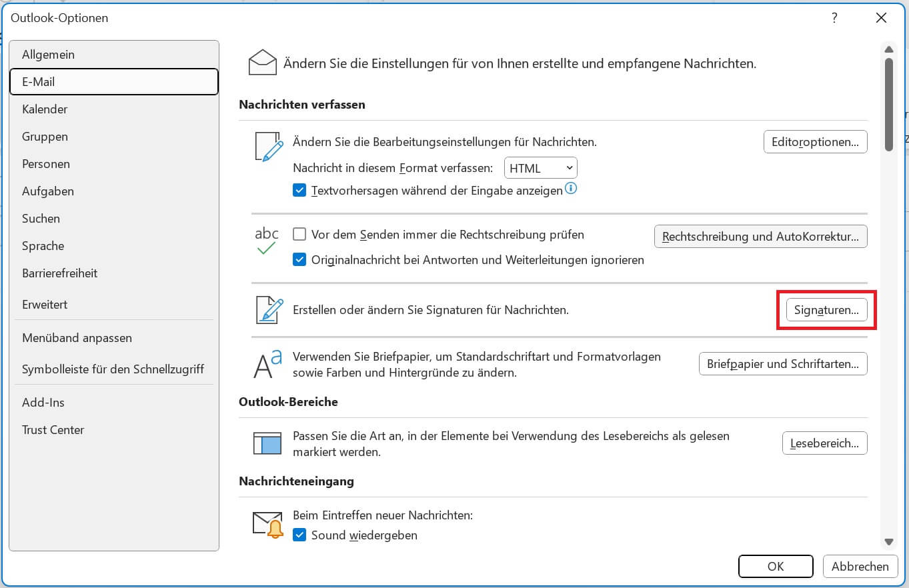
Task: Open Symbolleiste für den Schnellzugriff
Action: pos(114,369)
